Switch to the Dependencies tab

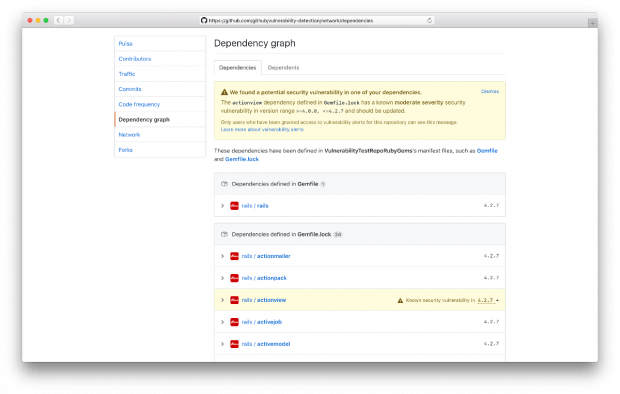coord(238,68)
